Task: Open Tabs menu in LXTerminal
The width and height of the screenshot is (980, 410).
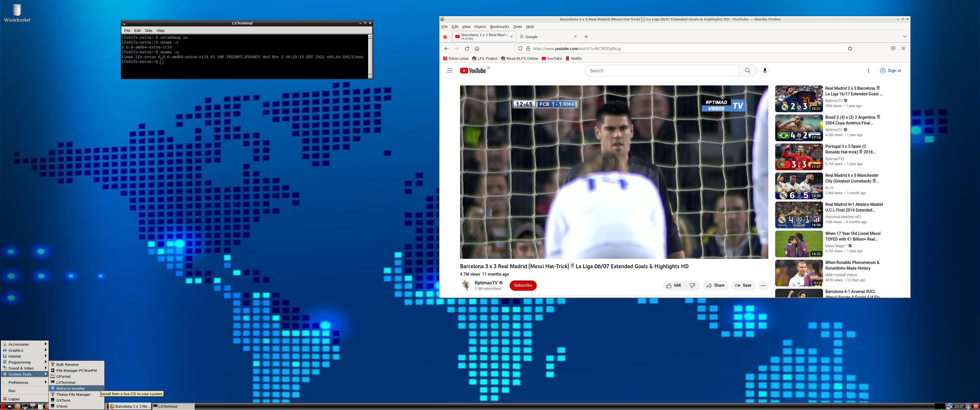Action: [x=148, y=30]
